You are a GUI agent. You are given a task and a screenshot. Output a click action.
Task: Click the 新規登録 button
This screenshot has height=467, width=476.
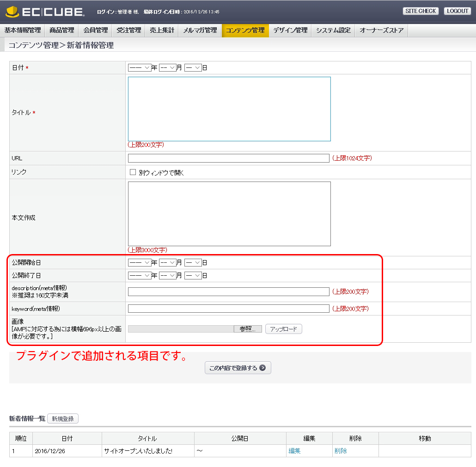tap(63, 418)
